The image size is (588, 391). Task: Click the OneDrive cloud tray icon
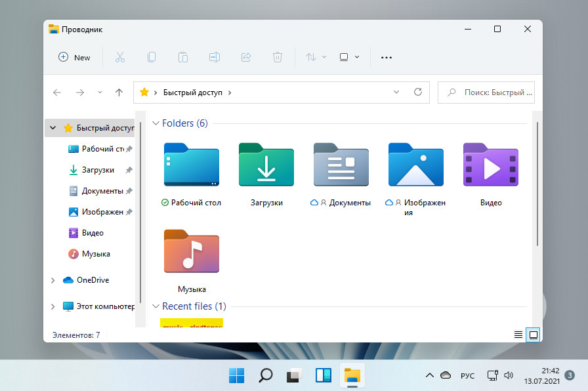(446, 375)
